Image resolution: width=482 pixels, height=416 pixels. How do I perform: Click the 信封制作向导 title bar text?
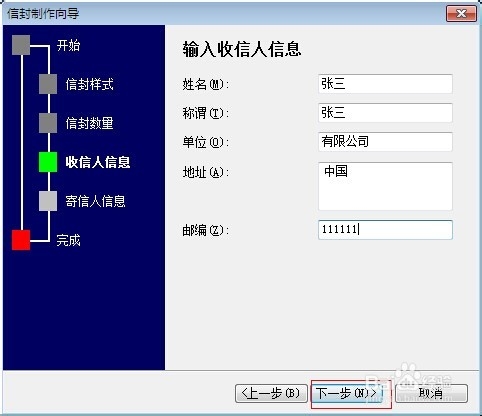tap(43, 14)
